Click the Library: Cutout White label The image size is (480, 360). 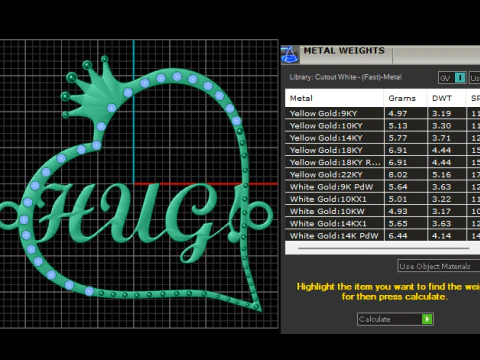(x=345, y=77)
